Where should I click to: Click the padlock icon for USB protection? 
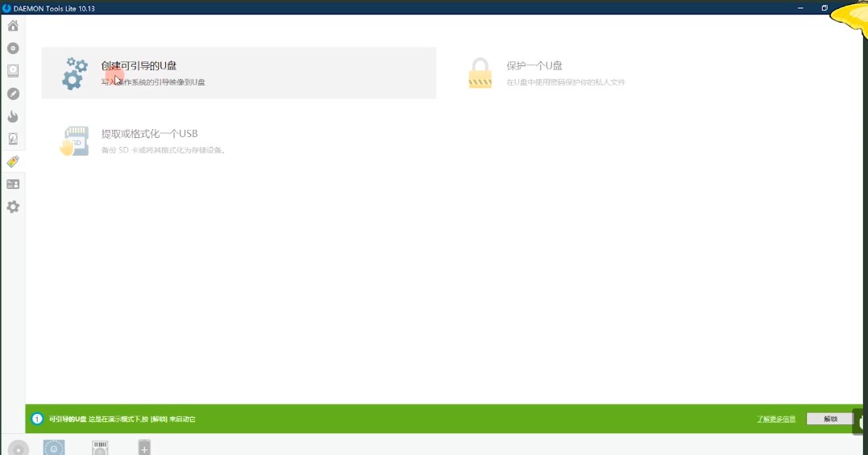(480, 73)
